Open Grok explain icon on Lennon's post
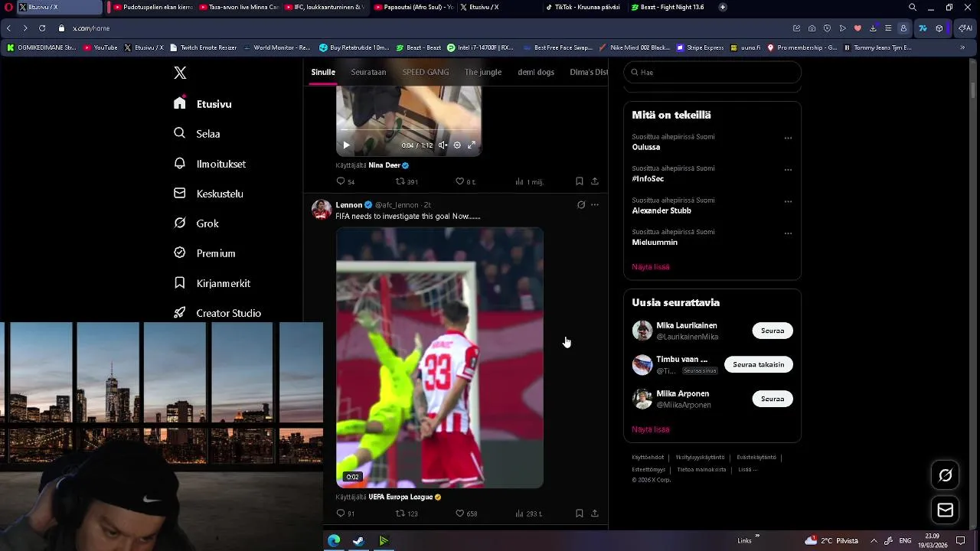 click(x=581, y=204)
